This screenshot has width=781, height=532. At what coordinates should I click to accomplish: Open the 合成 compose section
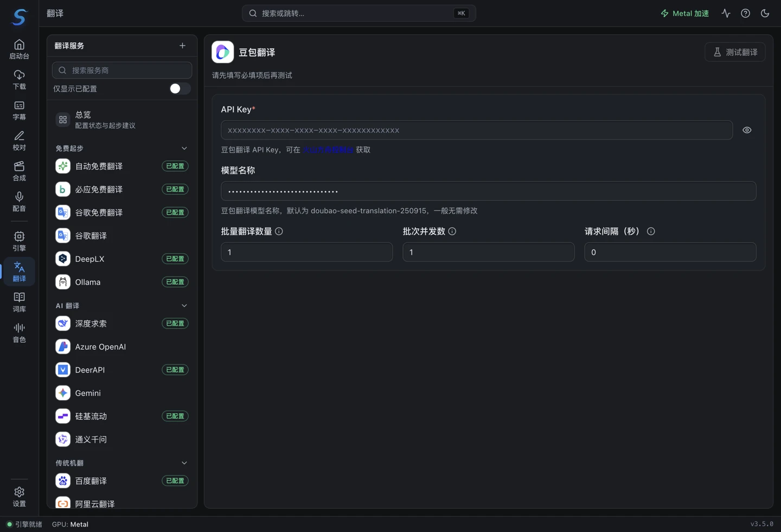pos(19,171)
